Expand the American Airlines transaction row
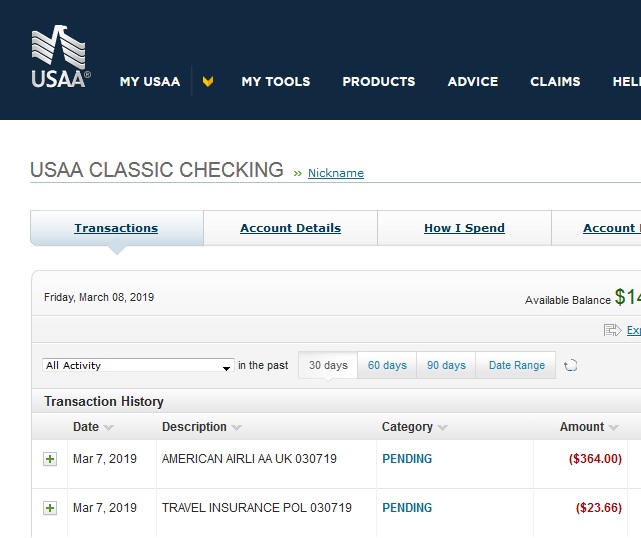Image resolution: width=641 pixels, height=538 pixels. pyautogui.click(x=50, y=459)
